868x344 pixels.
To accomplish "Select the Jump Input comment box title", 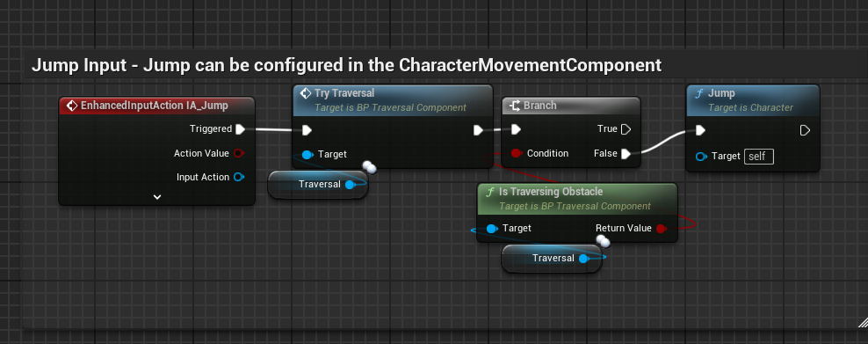I will point(346,65).
